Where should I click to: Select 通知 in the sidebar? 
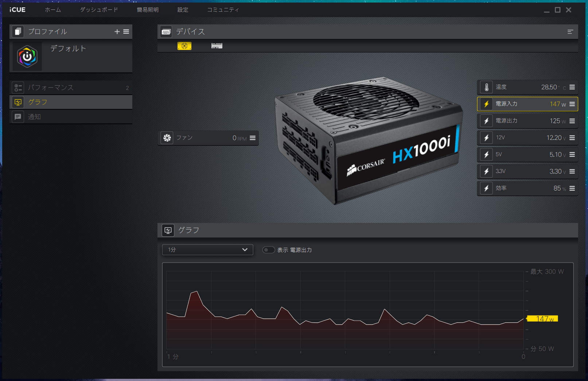coord(71,117)
